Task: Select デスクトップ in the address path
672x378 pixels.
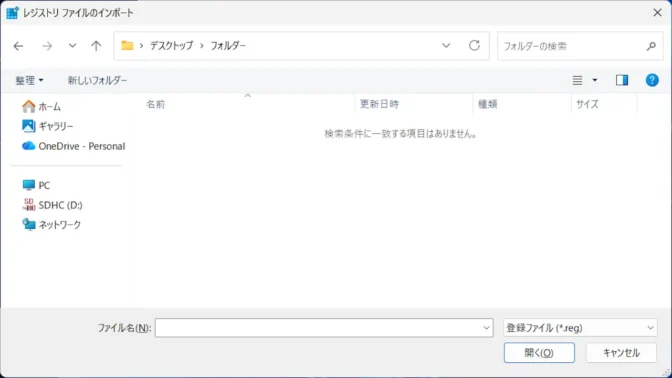Action: point(171,45)
